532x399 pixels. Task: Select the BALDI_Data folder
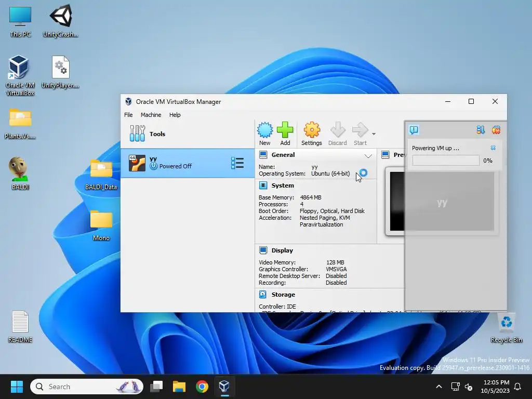(101, 175)
